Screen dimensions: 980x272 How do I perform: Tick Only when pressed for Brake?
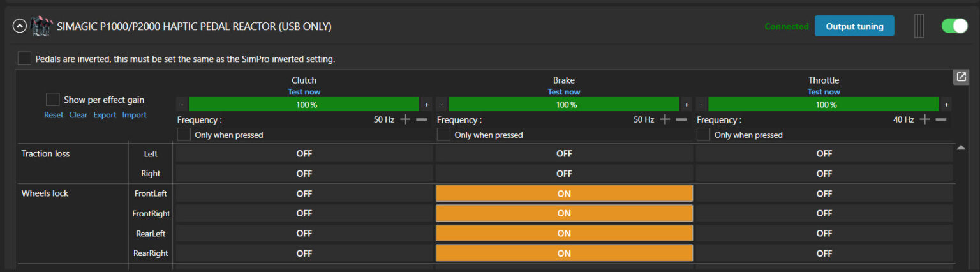coord(443,135)
